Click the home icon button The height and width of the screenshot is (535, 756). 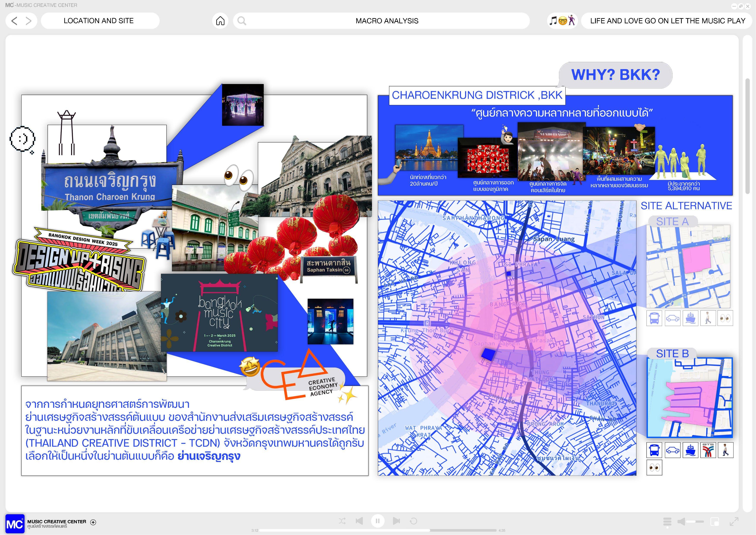click(x=220, y=21)
